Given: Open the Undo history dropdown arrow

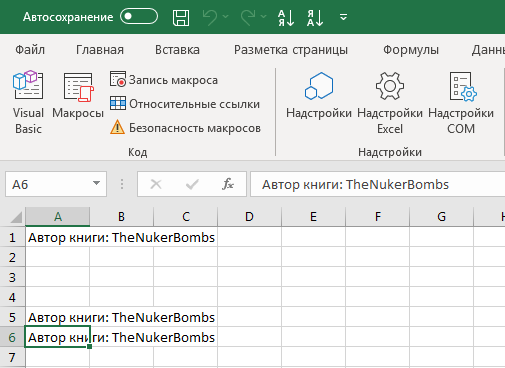Looking at the screenshot, I should pos(226,16).
